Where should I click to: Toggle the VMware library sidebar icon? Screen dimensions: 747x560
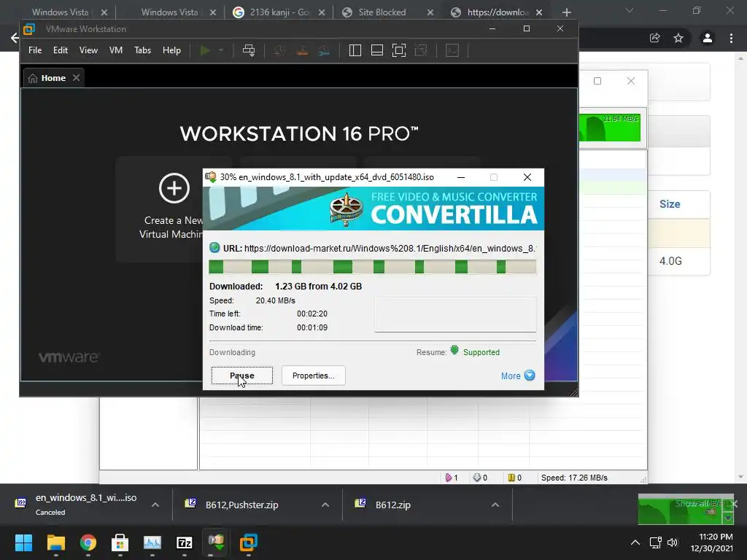pyautogui.click(x=355, y=50)
